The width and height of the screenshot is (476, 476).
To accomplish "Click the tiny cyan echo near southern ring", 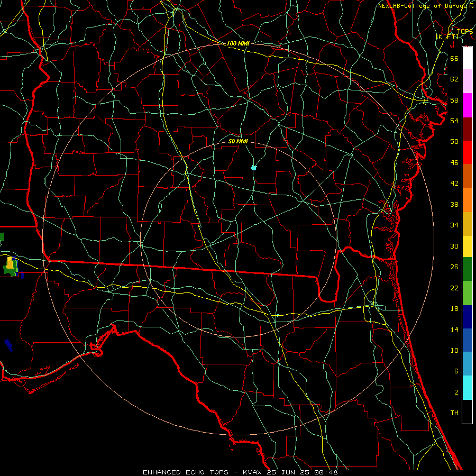I will pos(278,316).
